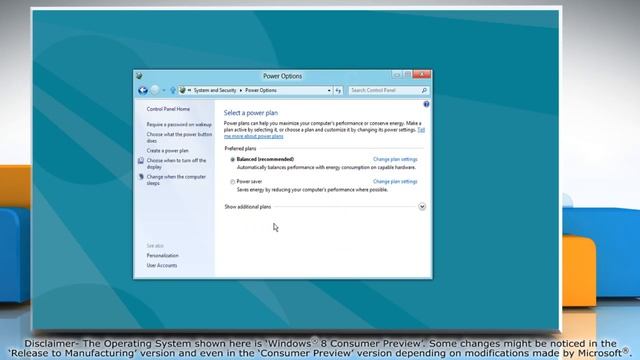Expand Show additional plans chevron
Image resolution: width=640 pixels, height=360 pixels.
coord(422,207)
